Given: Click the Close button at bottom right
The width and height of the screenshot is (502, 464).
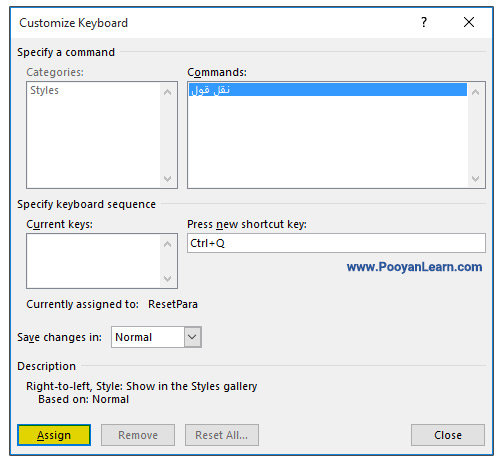Looking at the screenshot, I should click(x=448, y=435).
